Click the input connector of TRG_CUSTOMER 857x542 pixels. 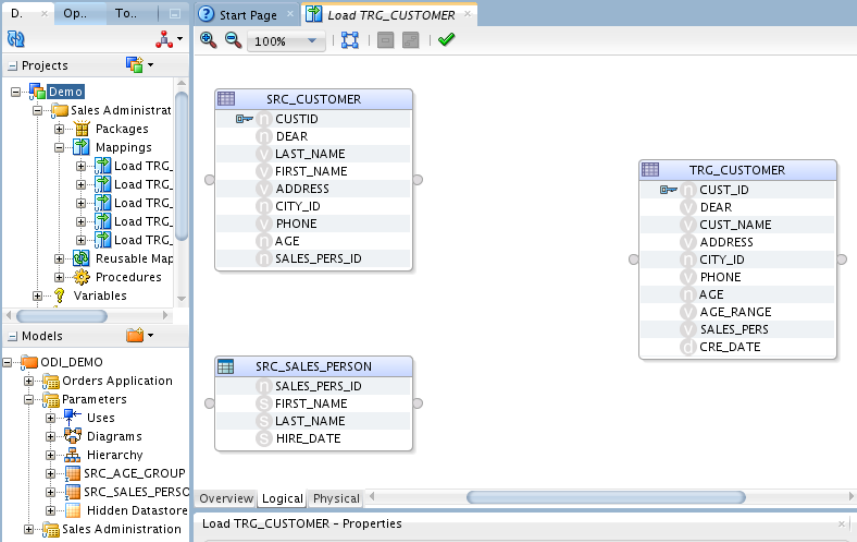(x=633, y=260)
